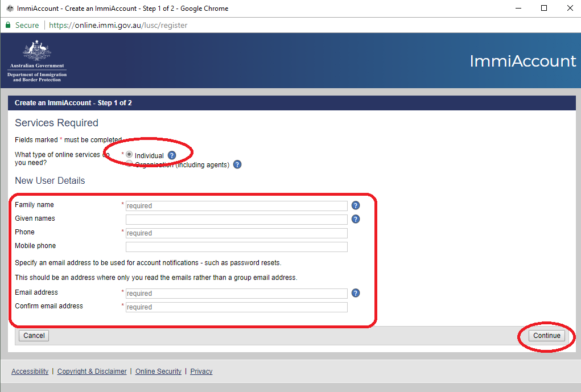This screenshot has height=392, width=581.
Task: Click help icon beside Organisation option
Action: coord(237,164)
